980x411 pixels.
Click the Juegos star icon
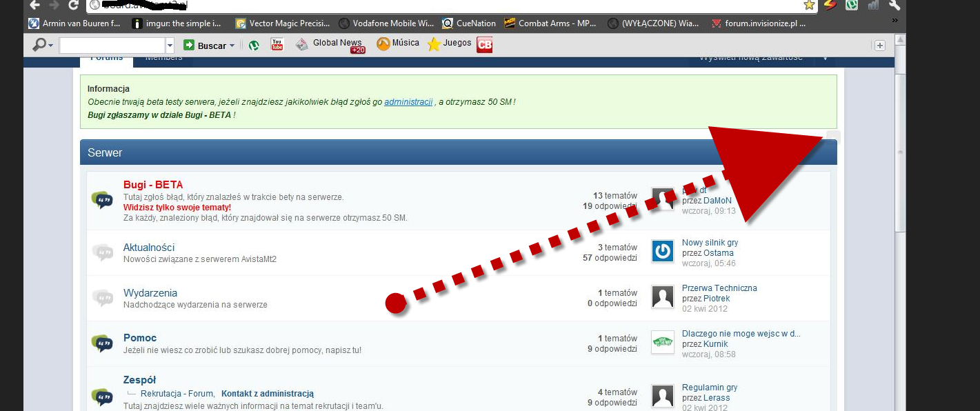pyautogui.click(x=433, y=43)
